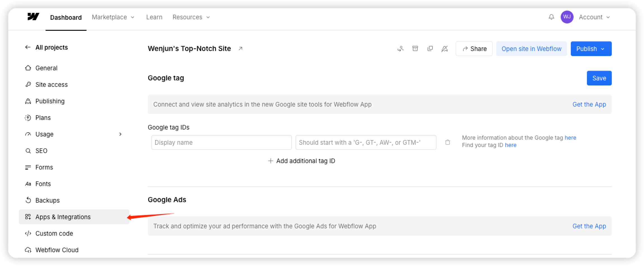644x266 pixels.
Task: Click the Site access key icon
Action: click(x=28, y=84)
